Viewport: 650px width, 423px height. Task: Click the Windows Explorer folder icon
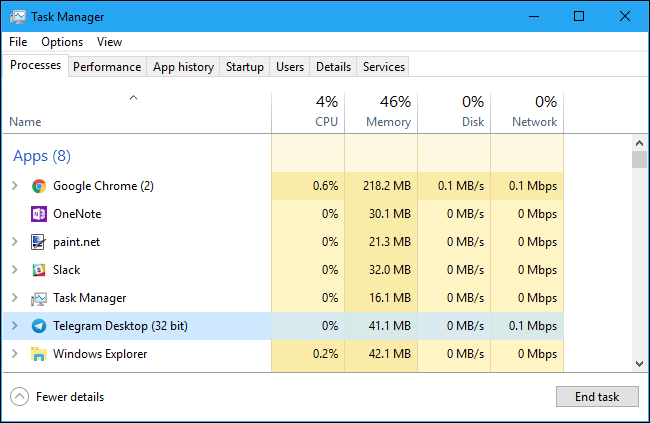click(39, 354)
